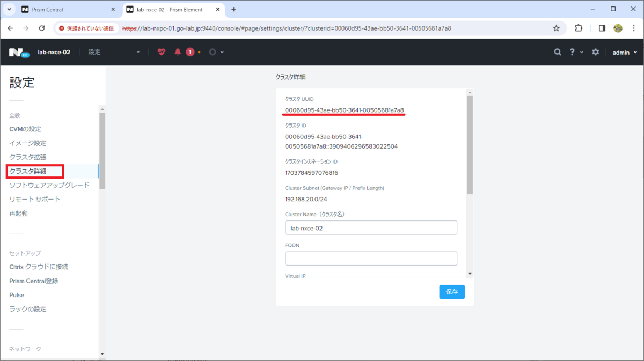Image resolution: width=644 pixels, height=361 pixels.
Task: Click cluster details scrollbar down arrow
Action: [x=470, y=274]
